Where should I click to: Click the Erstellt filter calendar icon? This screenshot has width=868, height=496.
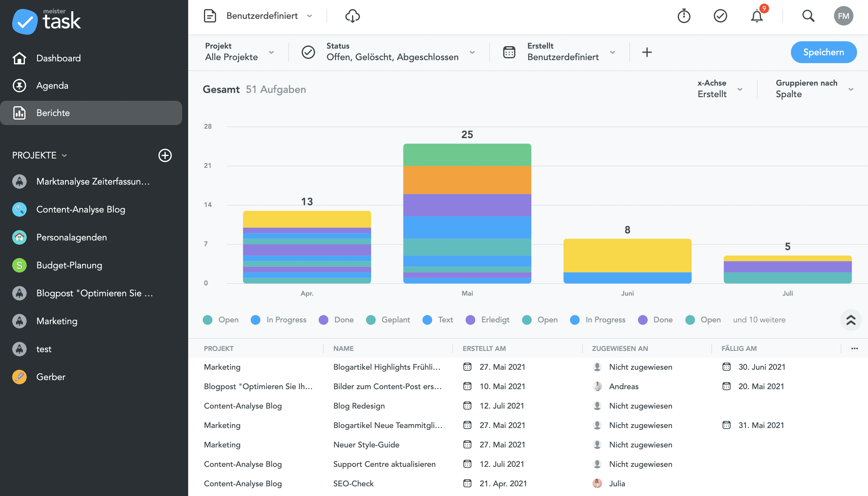509,52
